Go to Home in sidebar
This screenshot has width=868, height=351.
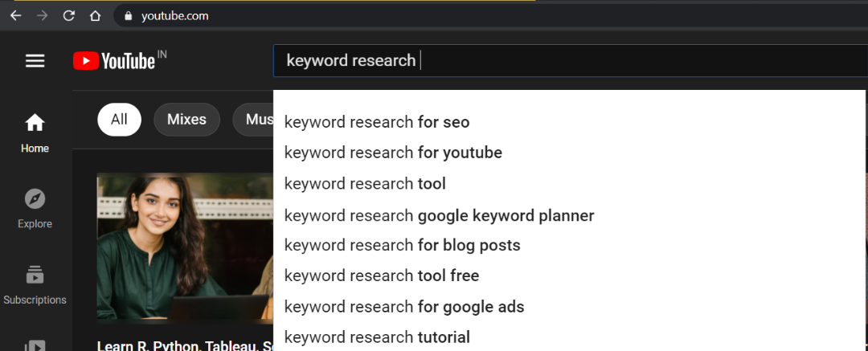click(x=35, y=133)
